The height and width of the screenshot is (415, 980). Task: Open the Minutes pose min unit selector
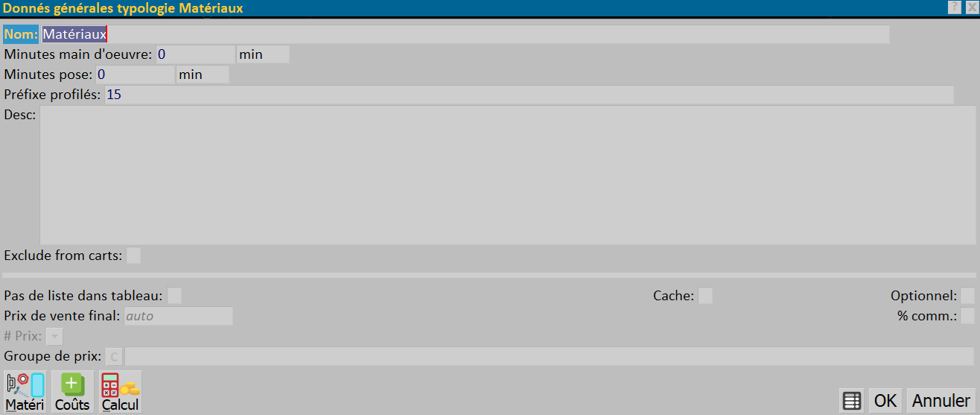click(x=203, y=75)
